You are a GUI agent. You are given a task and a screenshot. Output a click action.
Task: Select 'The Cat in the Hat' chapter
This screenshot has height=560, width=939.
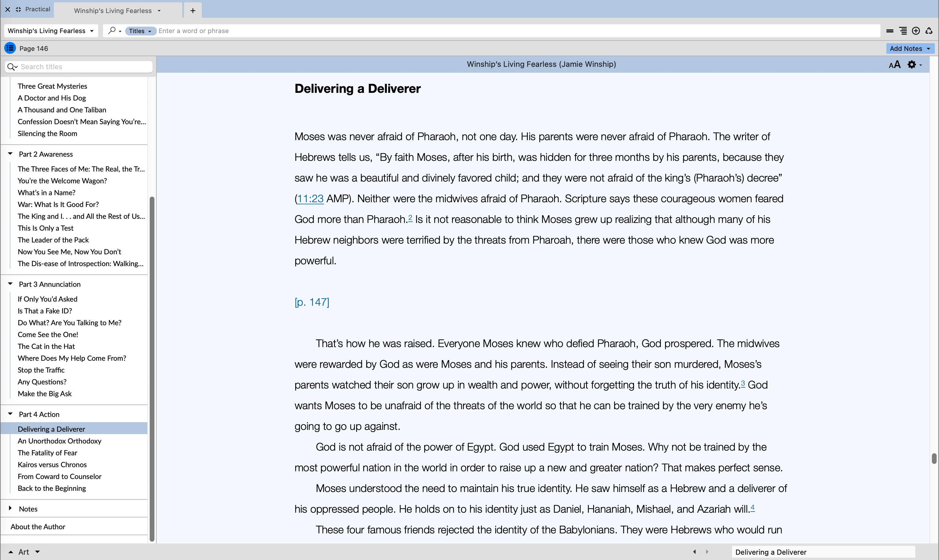coord(46,346)
